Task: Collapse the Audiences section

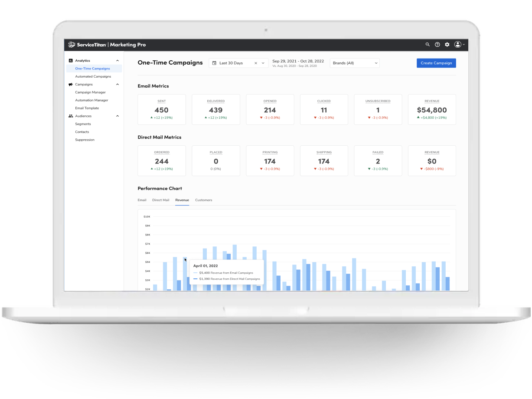Action: [x=117, y=116]
